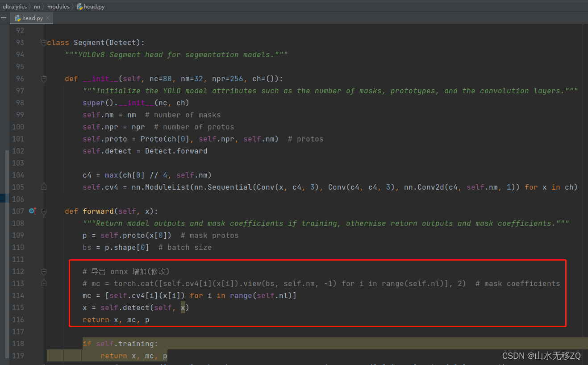
Task: Collapse the comment block fold at line 112
Action: (x=44, y=271)
